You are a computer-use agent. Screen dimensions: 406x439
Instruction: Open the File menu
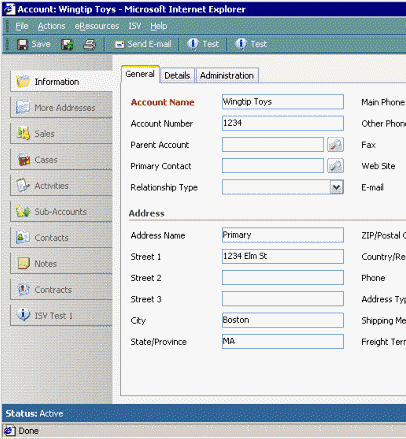(x=22, y=26)
